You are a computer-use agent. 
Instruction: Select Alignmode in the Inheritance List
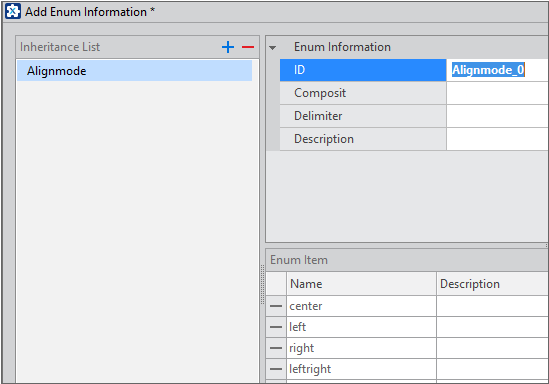point(134,71)
